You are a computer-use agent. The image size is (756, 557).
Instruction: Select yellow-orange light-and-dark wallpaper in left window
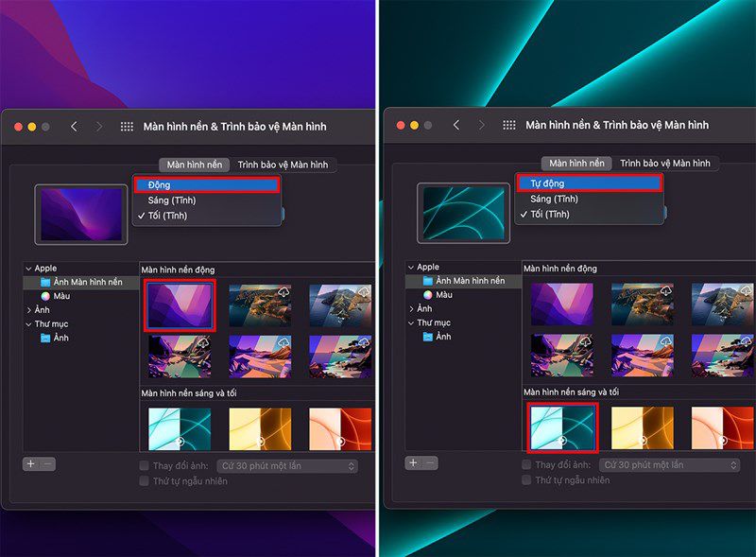[x=261, y=429]
